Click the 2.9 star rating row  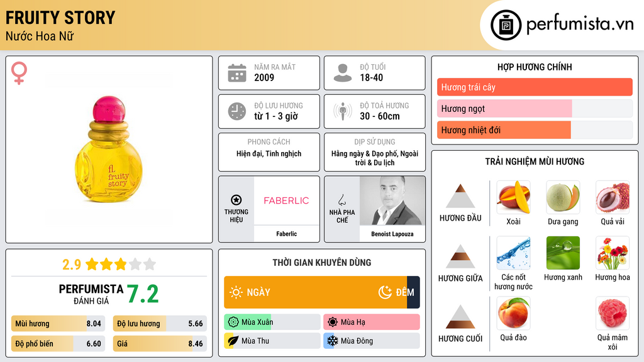click(x=109, y=265)
